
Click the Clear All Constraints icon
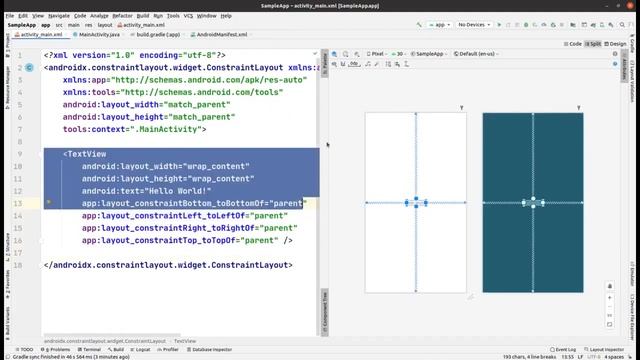[x=368, y=64]
